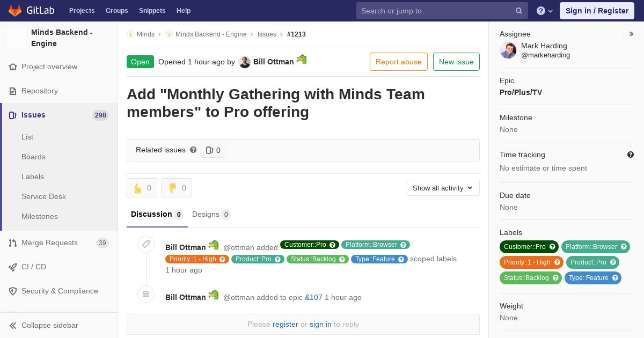Screen dimensions: 644x338
Task: Collapse the right sidebar with chevrons
Action: (632, 34)
